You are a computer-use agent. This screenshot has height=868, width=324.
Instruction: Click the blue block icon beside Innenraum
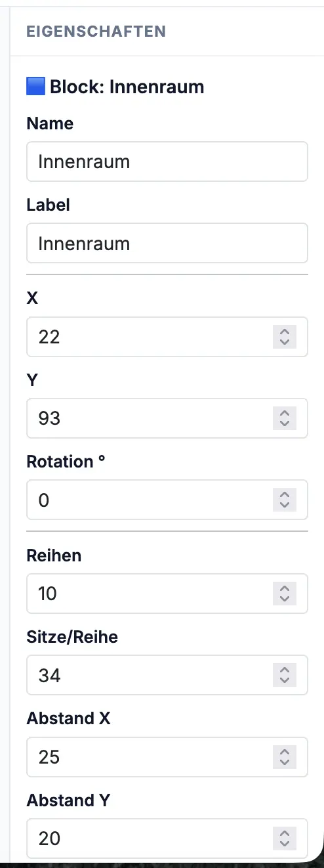(x=36, y=86)
